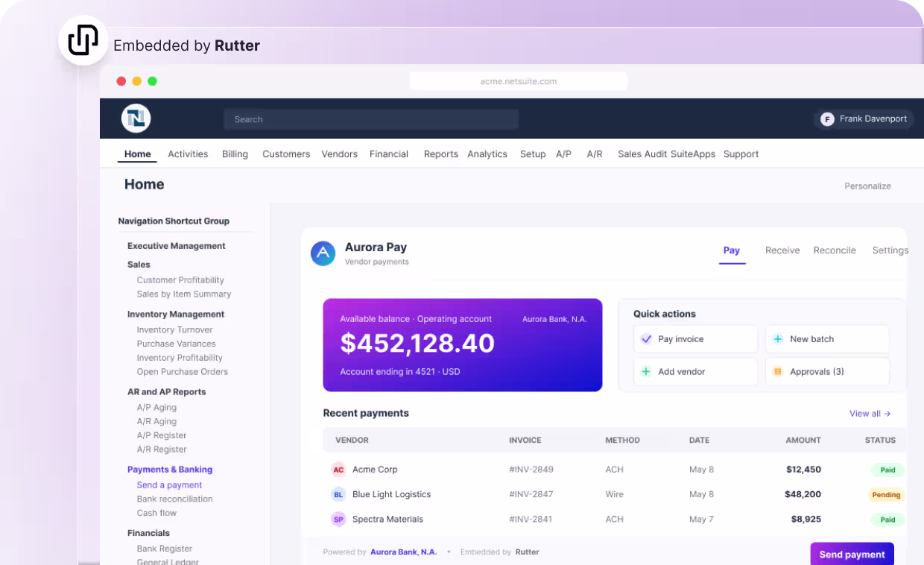Open A/R Aging report shortcut
Image resolution: width=924 pixels, height=565 pixels.
[x=156, y=422]
